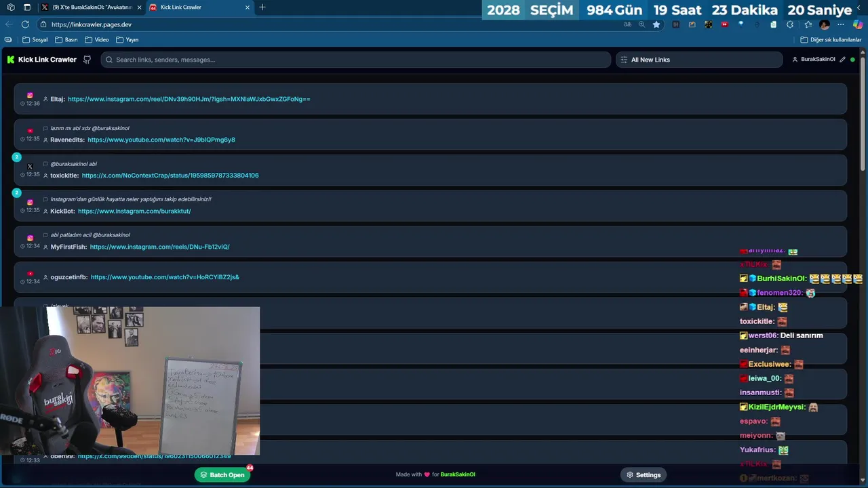Open the All New Links filter dropdown
This screenshot has height=488, width=868.
tap(700, 60)
